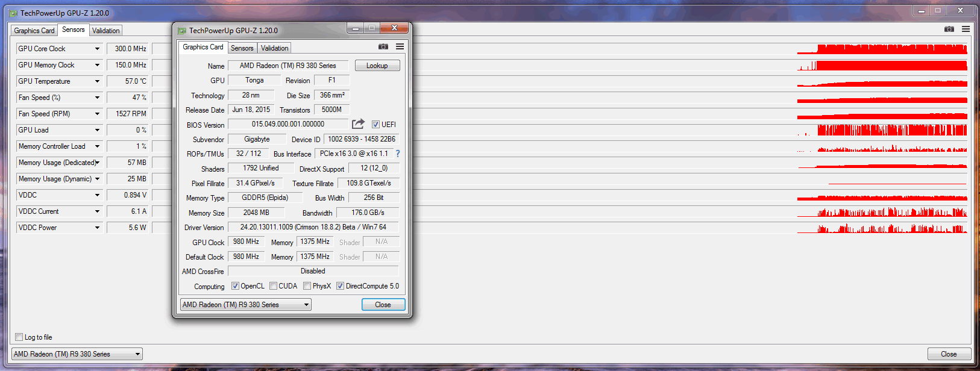Click the GPU Core Clock value 300.0 MHz

pos(128,49)
